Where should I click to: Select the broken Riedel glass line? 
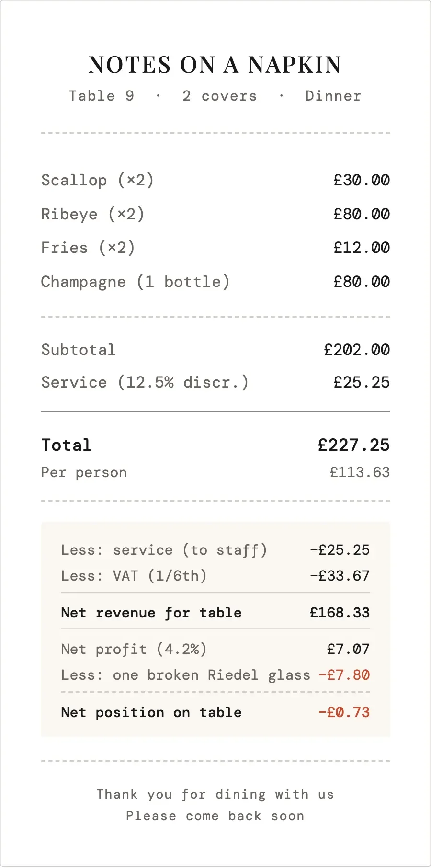point(186,675)
